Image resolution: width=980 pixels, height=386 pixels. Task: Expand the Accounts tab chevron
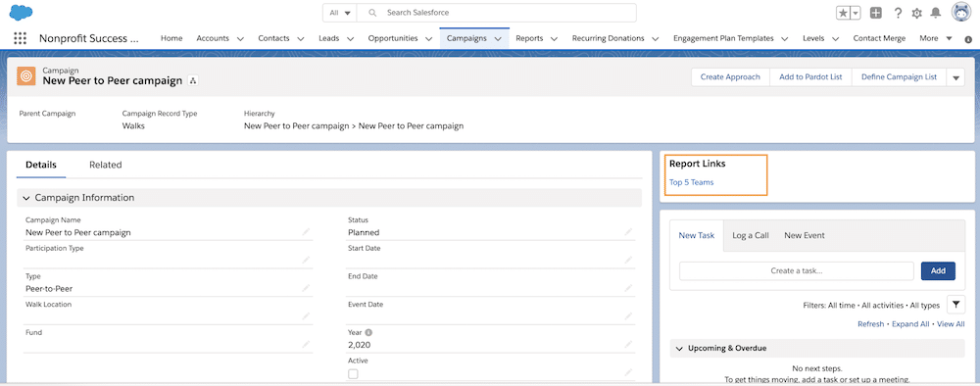(x=240, y=39)
